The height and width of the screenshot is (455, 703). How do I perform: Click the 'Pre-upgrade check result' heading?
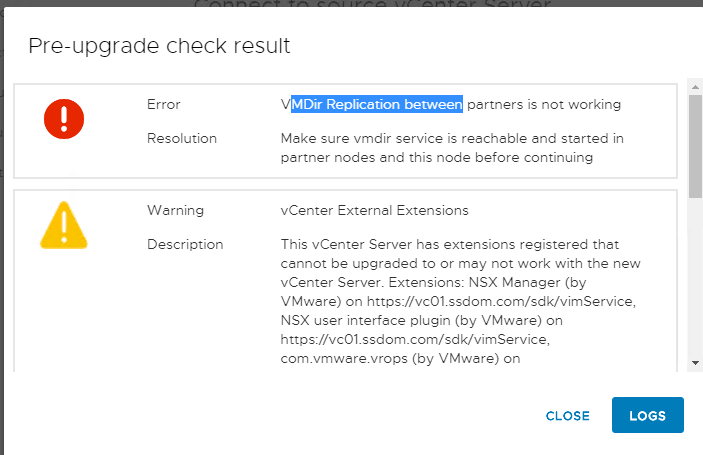coord(159,46)
